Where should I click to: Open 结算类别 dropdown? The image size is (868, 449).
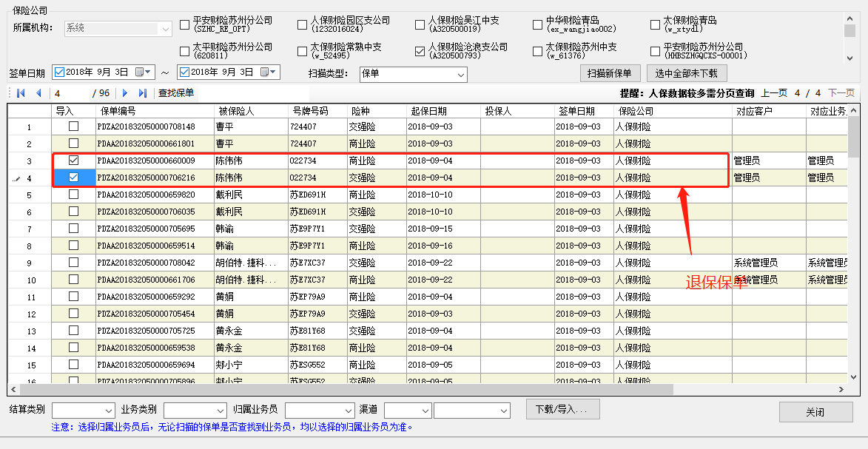(108, 411)
